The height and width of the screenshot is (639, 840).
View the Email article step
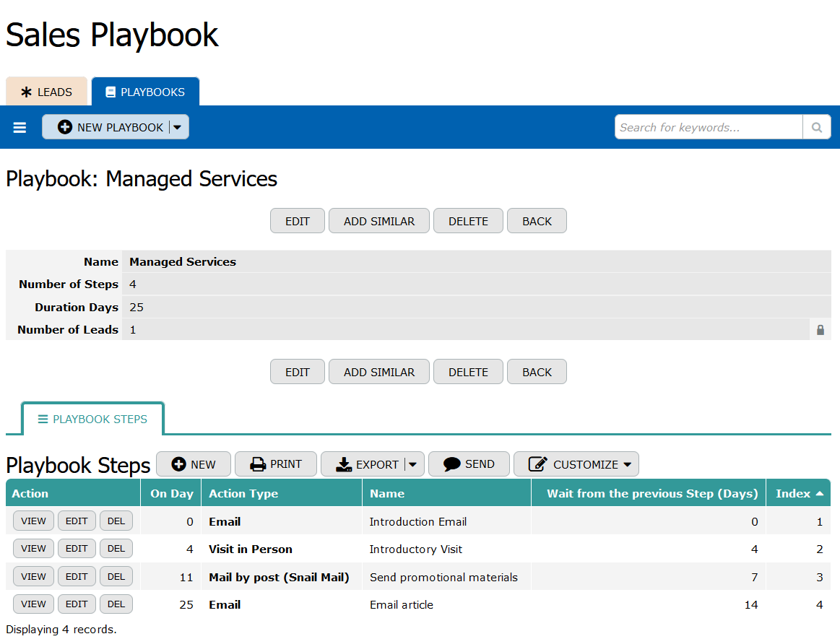click(x=33, y=604)
